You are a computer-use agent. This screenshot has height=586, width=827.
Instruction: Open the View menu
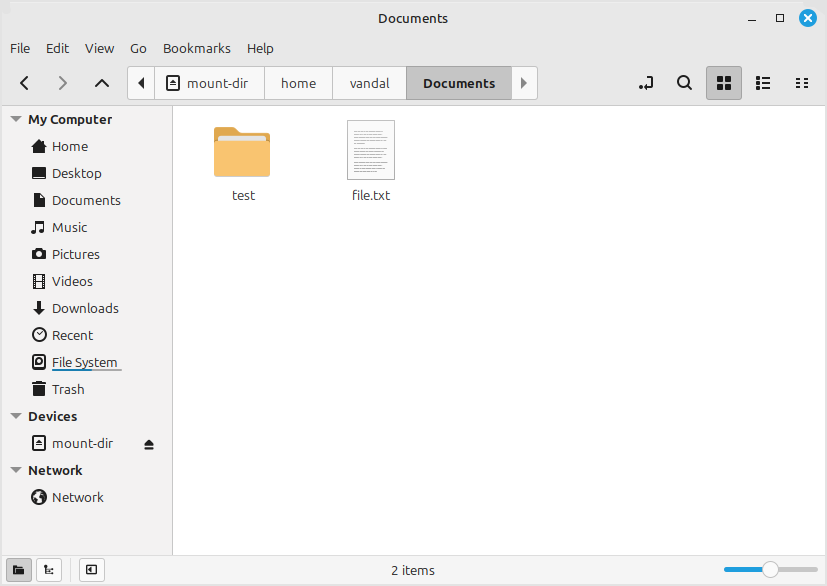99,48
